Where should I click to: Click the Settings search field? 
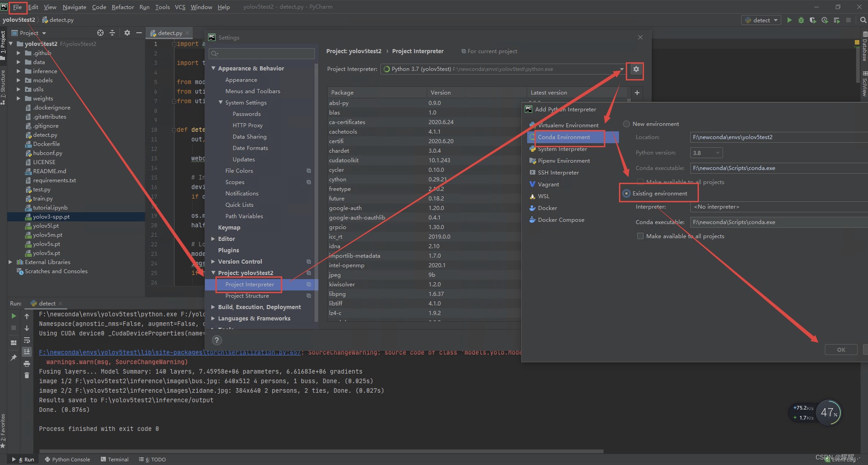pyautogui.click(x=261, y=54)
